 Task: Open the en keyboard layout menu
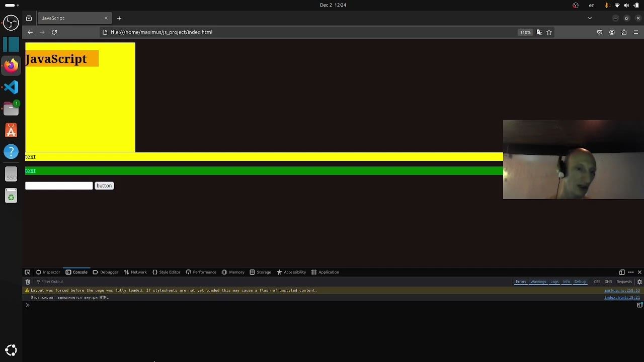pyautogui.click(x=592, y=5)
